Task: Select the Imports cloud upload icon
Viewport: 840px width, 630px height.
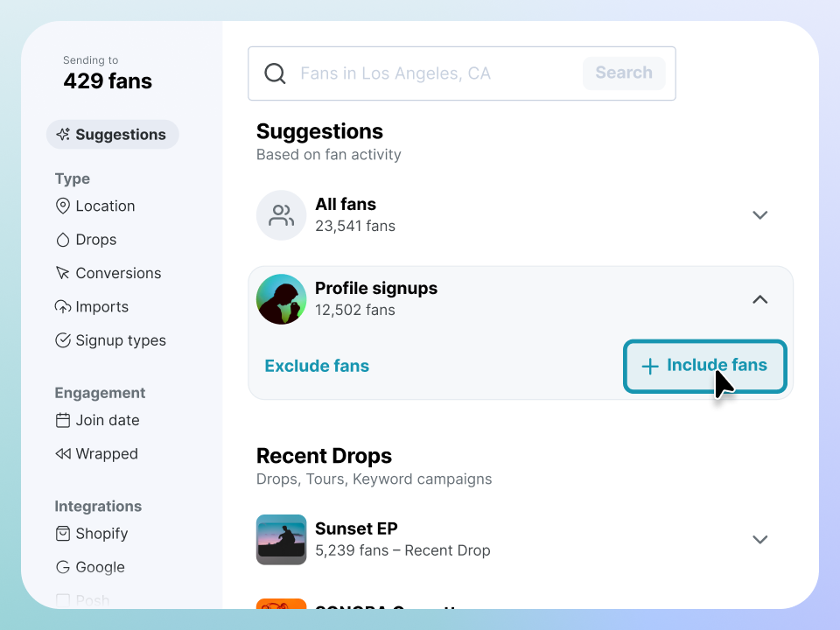Action: 63,307
